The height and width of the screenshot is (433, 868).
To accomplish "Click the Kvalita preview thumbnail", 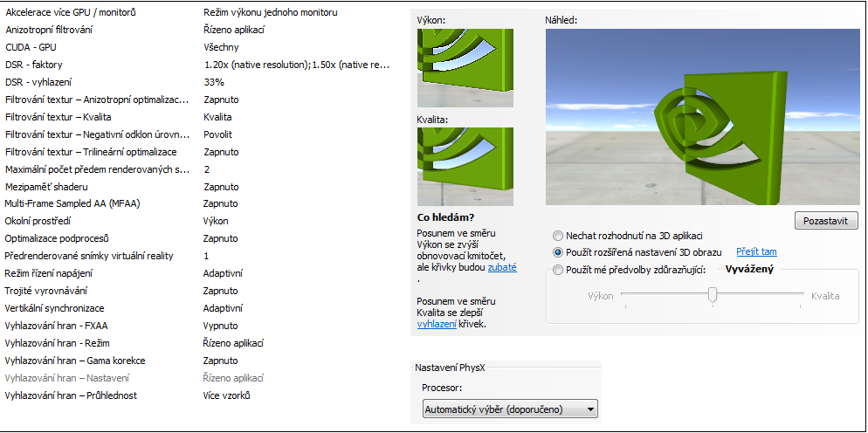I will (465, 167).
